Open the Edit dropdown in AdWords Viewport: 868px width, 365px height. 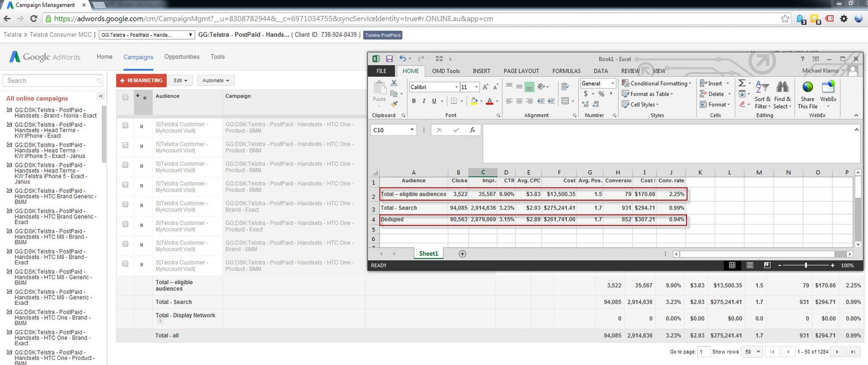click(181, 81)
